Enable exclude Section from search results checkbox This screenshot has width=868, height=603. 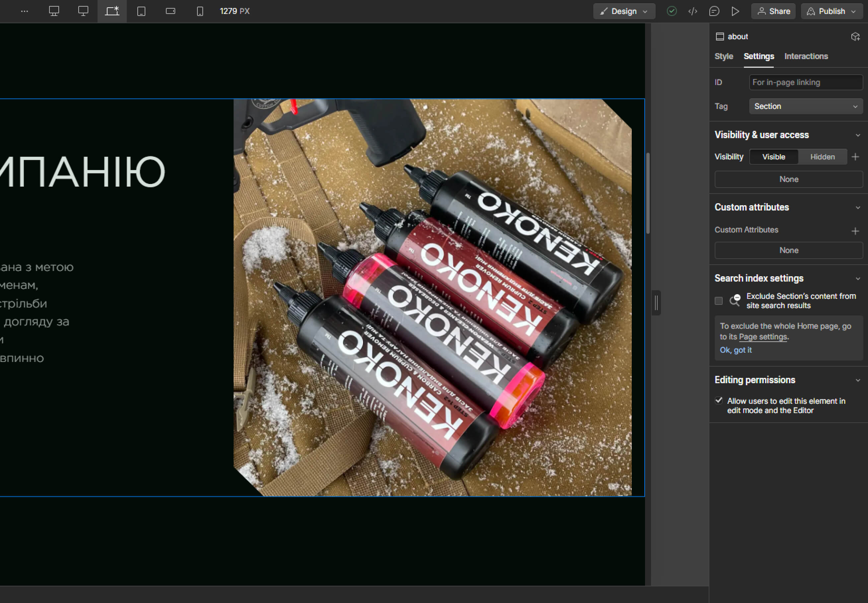(x=718, y=301)
